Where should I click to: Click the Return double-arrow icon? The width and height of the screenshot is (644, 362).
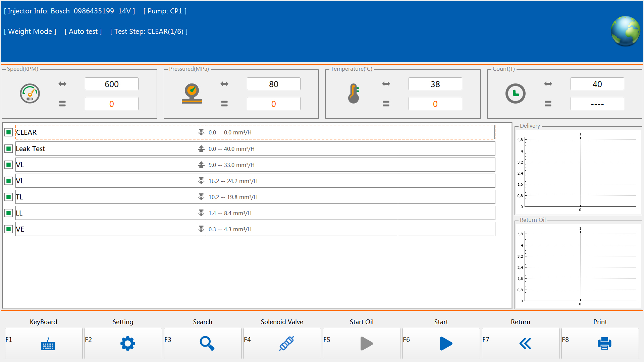(525, 344)
